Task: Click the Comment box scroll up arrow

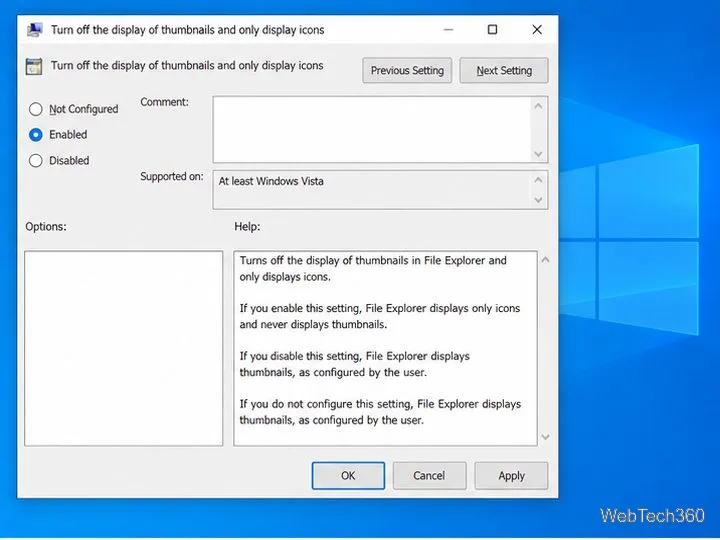Action: click(x=539, y=106)
